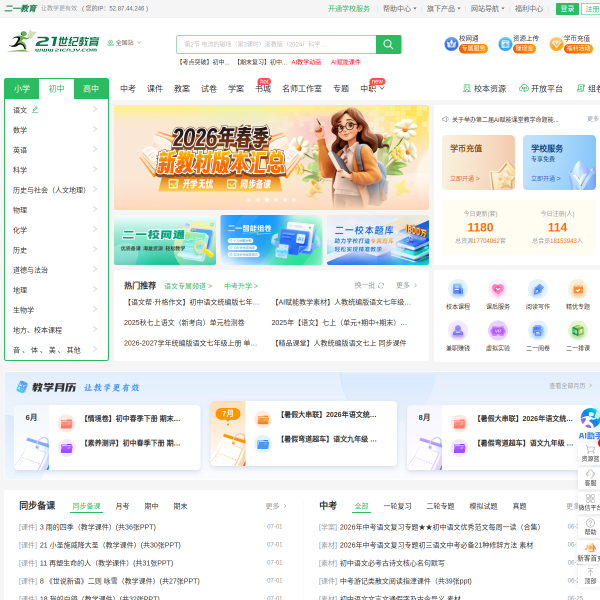The image size is (600, 600).
Task: Open the 二一排课 cube icon
Action: (x=578, y=331)
